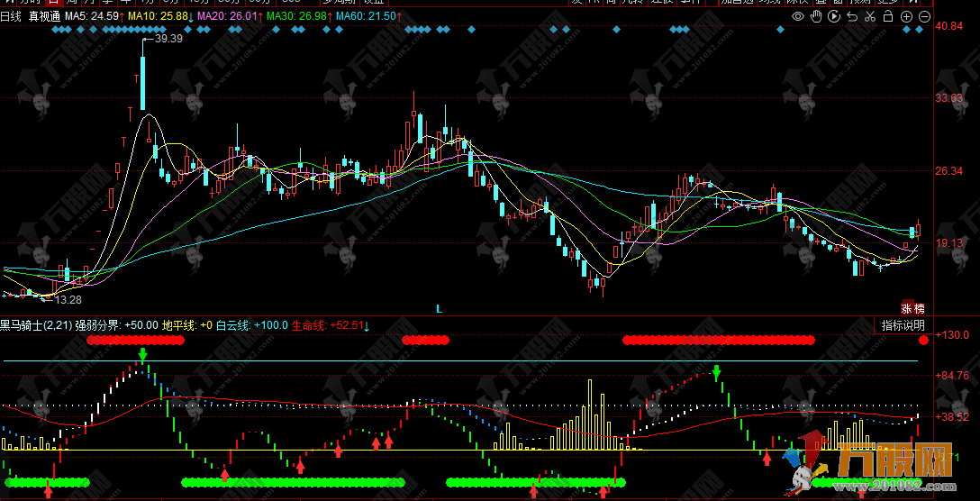Select the MA10: 25.88 label
The width and height of the screenshot is (980, 501).
(x=158, y=16)
